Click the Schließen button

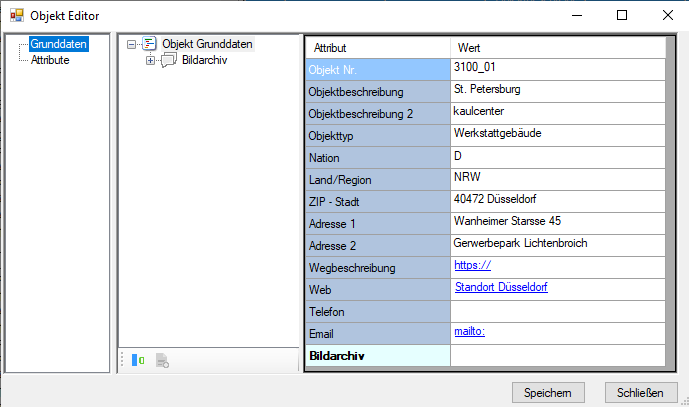[x=641, y=392]
